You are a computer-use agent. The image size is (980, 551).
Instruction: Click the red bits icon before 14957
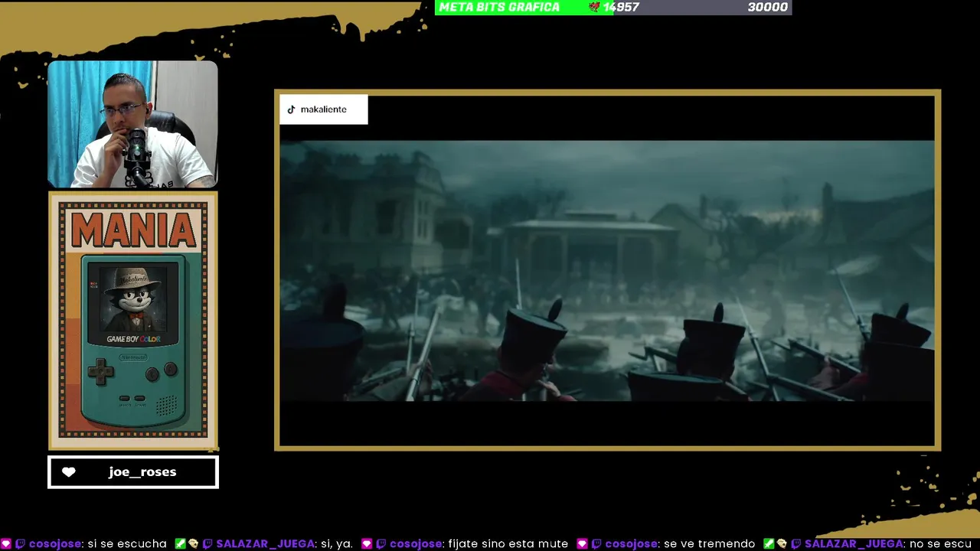pos(594,7)
